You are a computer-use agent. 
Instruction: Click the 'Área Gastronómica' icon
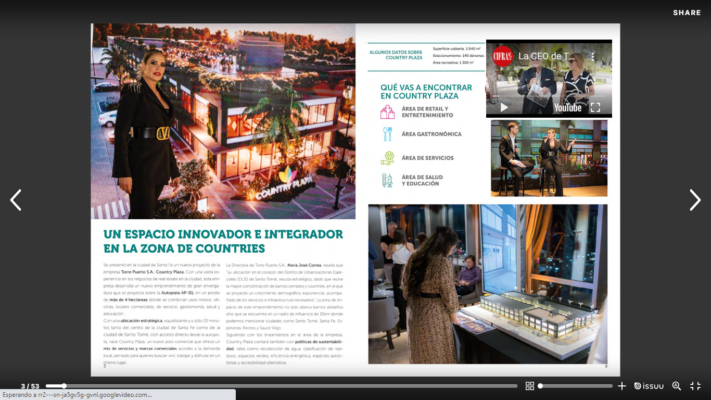coord(387,133)
